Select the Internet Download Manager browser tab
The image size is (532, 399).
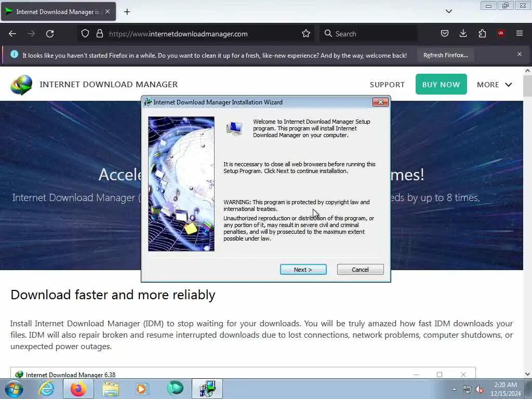[x=58, y=11]
